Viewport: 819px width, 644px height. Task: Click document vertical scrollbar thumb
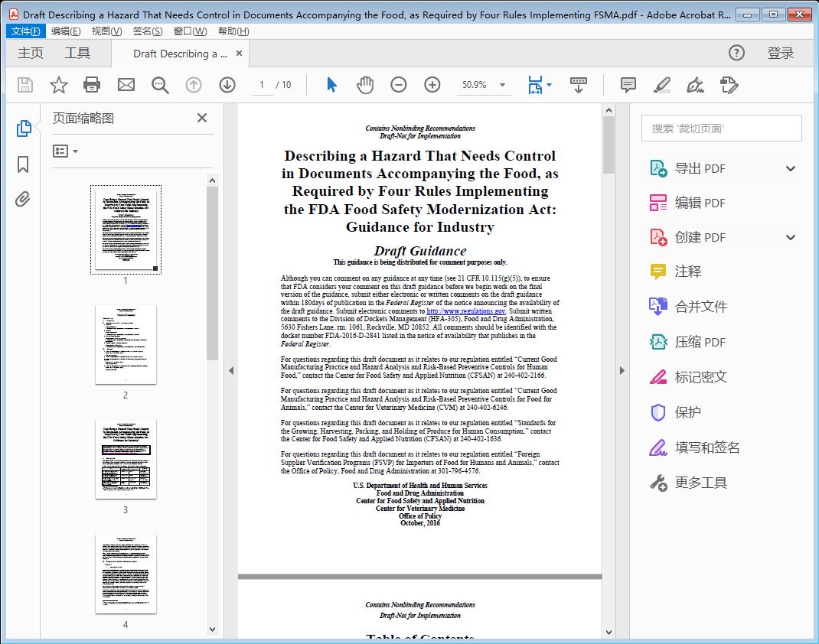pyautogui.click(x=609, y=145)
